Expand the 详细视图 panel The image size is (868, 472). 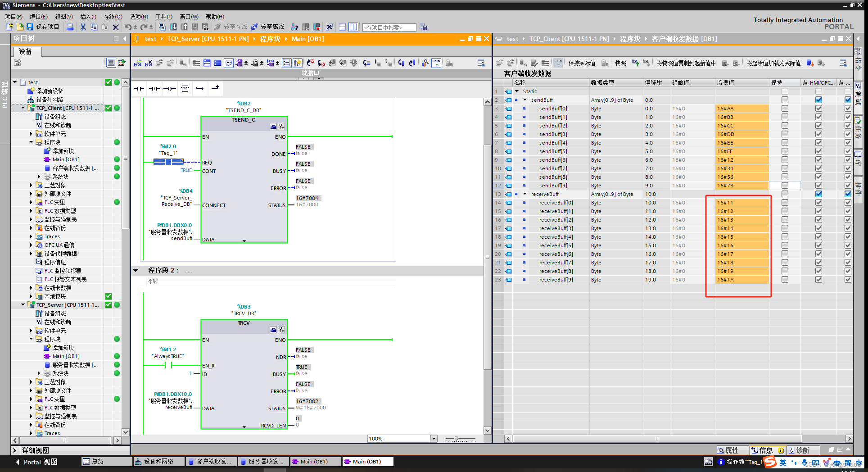click(x=14, y=450)
